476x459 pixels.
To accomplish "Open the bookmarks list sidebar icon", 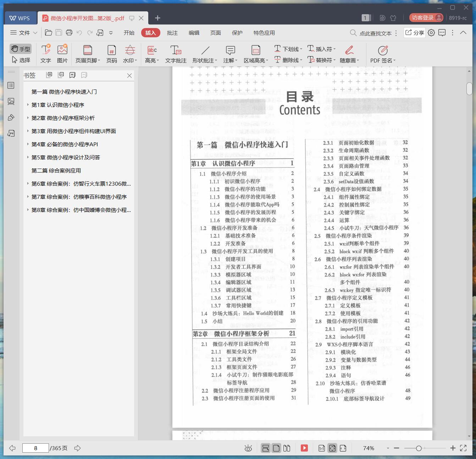I will click(11, 86).
